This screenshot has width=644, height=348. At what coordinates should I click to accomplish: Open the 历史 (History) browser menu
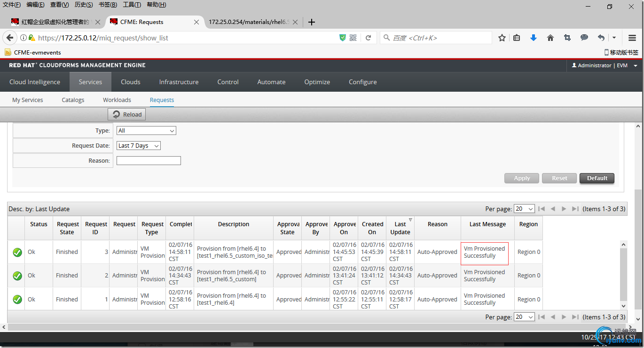[84, 5]
